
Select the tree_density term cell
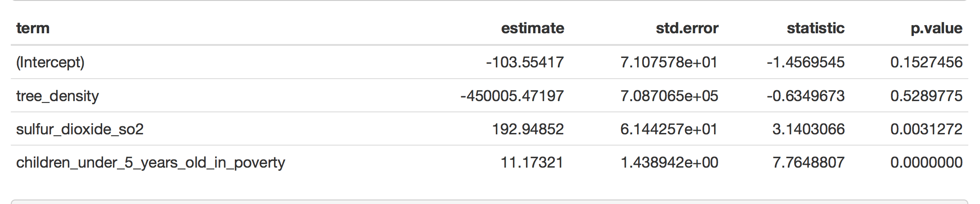[x=58, y=96]
